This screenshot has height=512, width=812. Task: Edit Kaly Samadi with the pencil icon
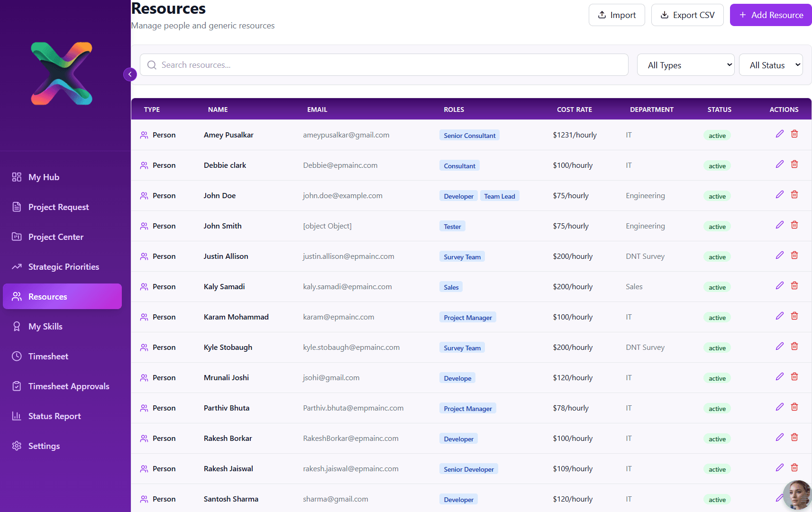[x=779, y=286]
